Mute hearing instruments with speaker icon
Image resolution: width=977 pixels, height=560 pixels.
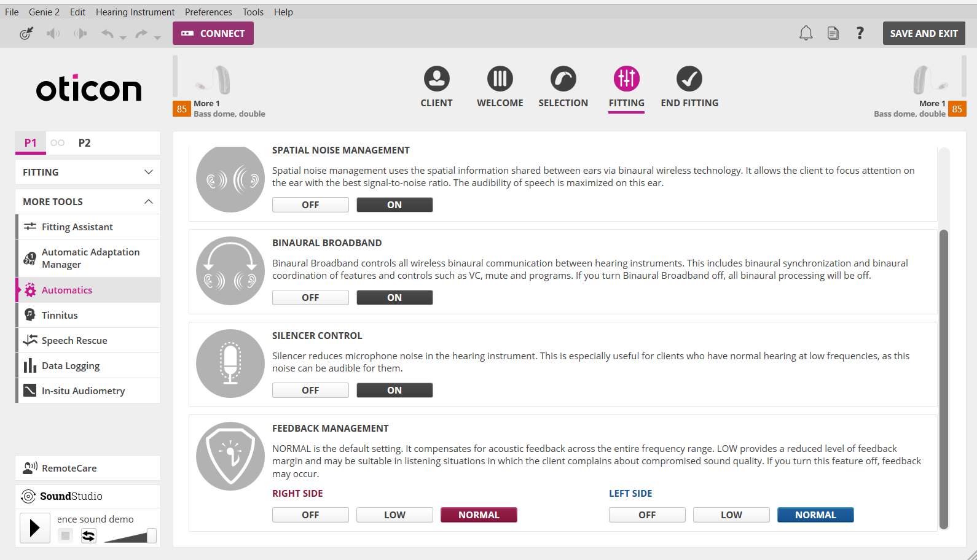(x=53, y=33)
